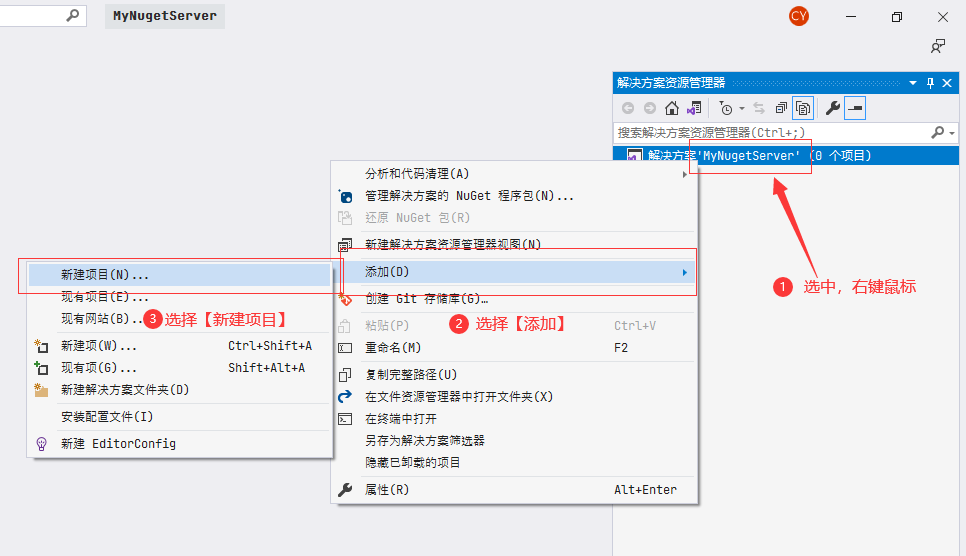Viewport: 966px width, 556px height.
Task: Choose 在文件资源管理器中打开文件夹(X)
Action: pyautogui.click(x=513, y=397)
